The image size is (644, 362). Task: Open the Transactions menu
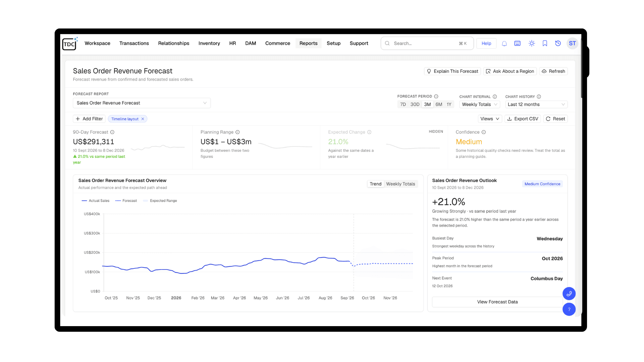(x=134, y=44)
